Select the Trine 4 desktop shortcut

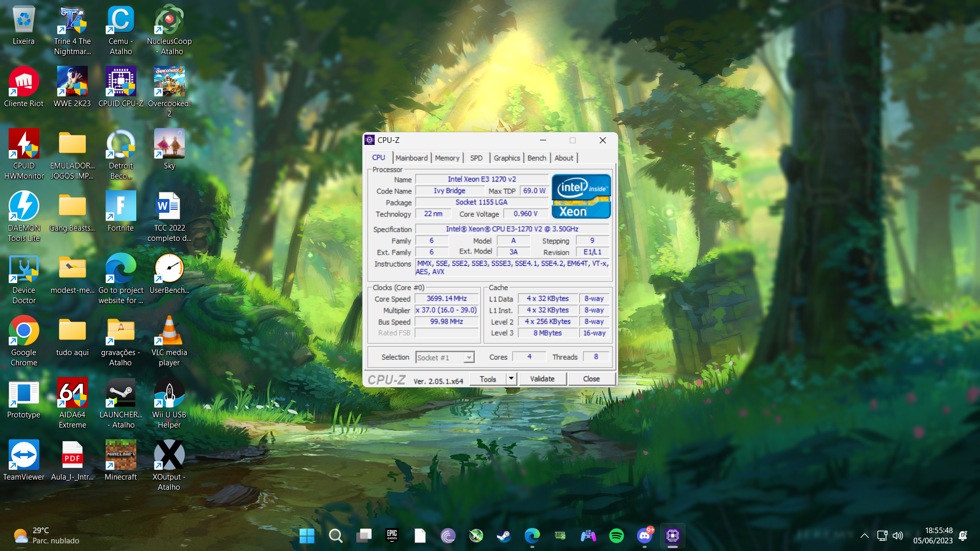(x=72, y=31)
